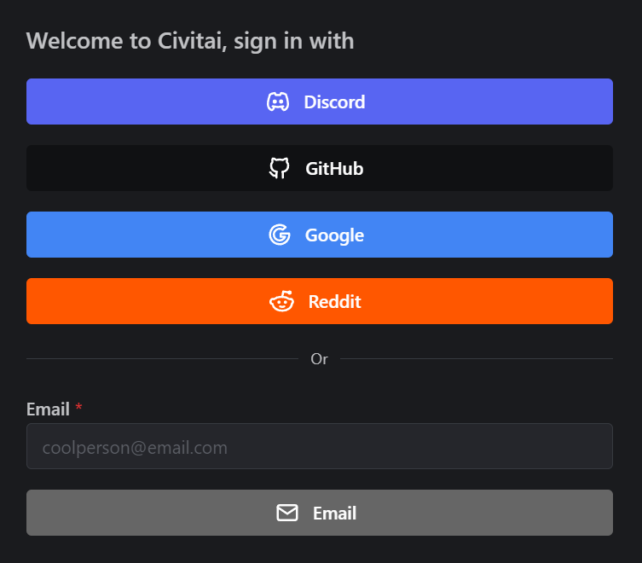The height and width of the screenshot is (563, 642).
Task: Select the orange Reddit sign-in button
Action: pos(319,301)
